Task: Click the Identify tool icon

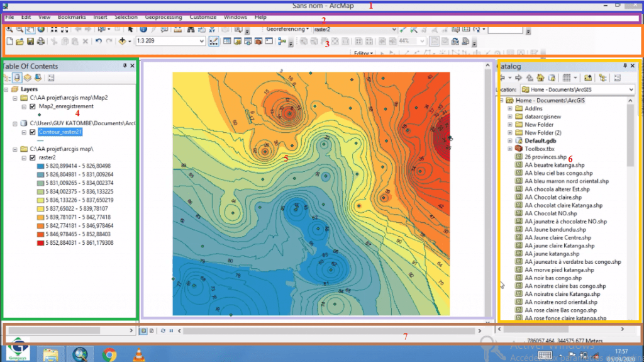Action: coord(143,29)
